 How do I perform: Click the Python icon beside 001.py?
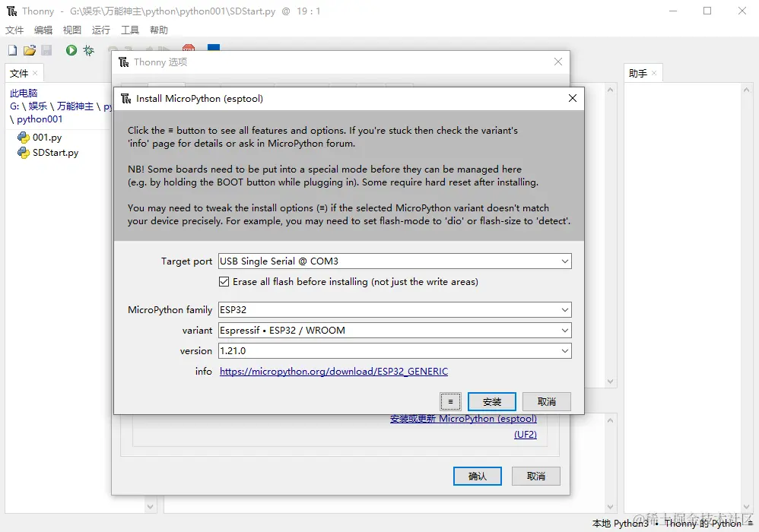click(x=24, y=138)
